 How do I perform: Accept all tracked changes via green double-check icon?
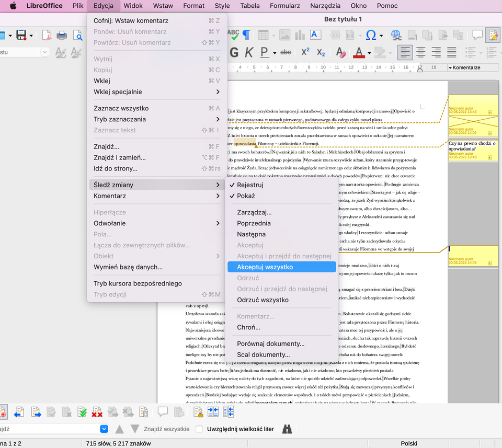82,412
